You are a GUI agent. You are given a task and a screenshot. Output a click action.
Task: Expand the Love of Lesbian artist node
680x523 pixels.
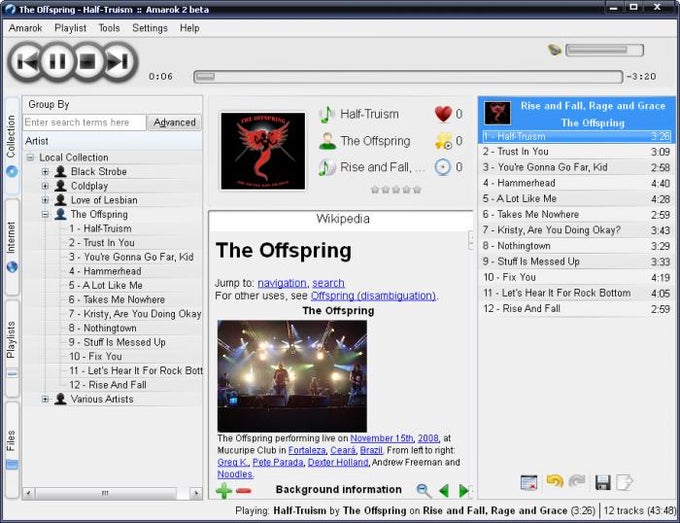coord(45,200)
